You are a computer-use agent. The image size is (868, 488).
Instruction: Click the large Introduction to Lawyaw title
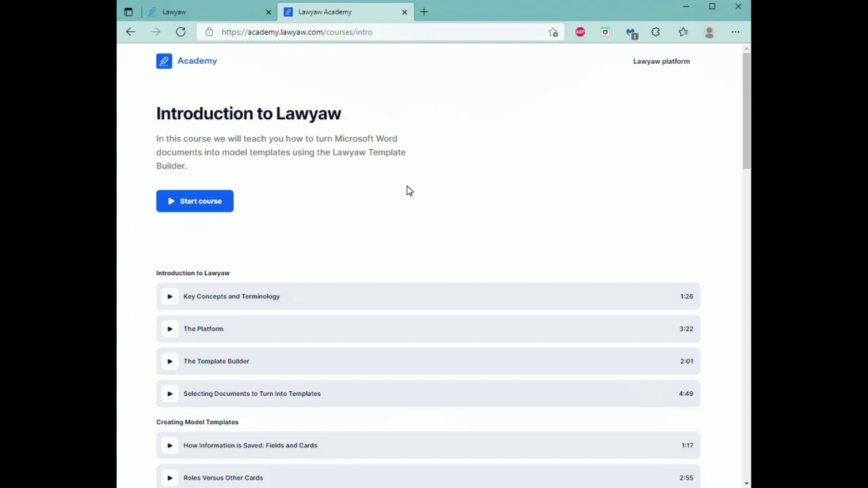coord(248,114)
